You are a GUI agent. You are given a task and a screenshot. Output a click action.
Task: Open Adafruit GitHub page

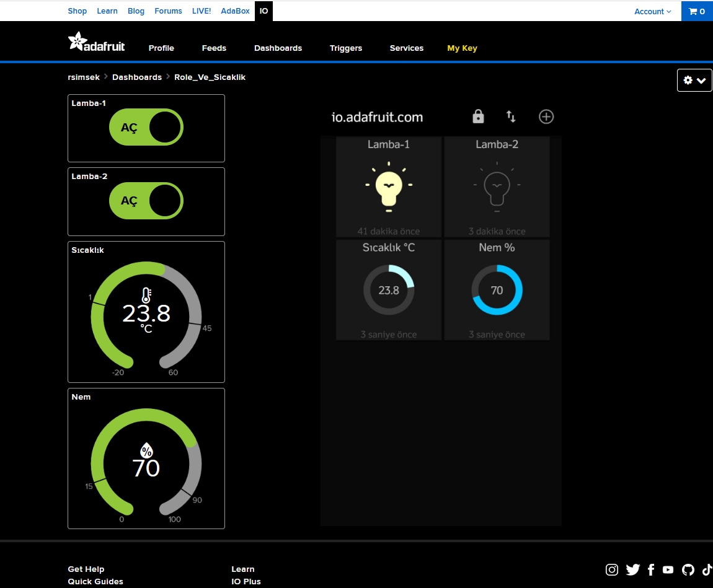tap(688, 569)
